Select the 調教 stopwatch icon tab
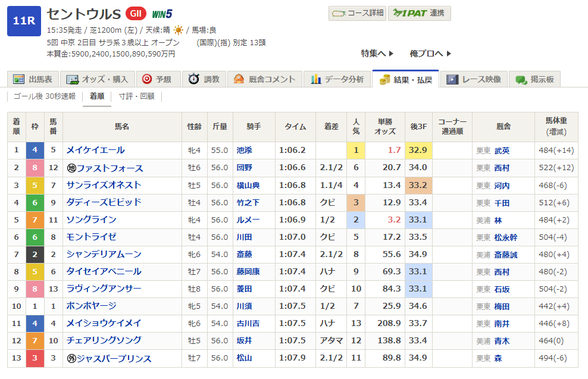Viewport: 588px width, 379px height. tap(194, 79)
